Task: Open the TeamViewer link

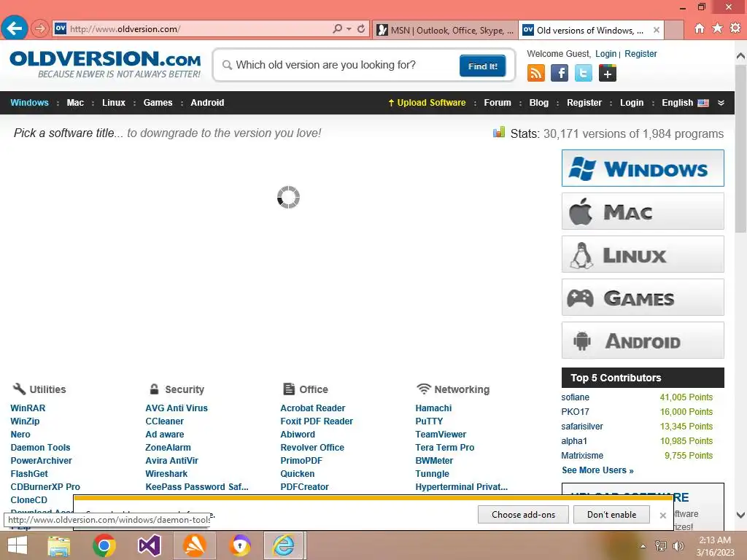Action: tap(441, 435)
